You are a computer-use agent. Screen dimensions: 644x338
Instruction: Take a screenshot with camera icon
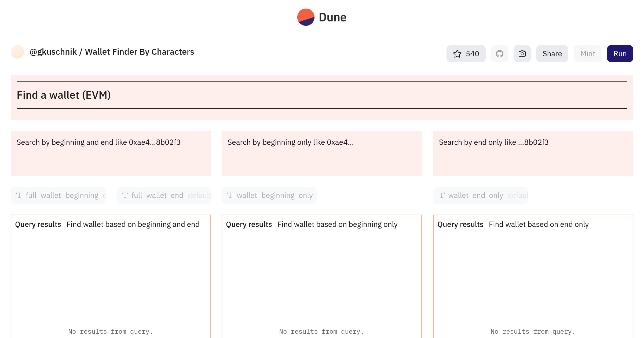point(522,54)
